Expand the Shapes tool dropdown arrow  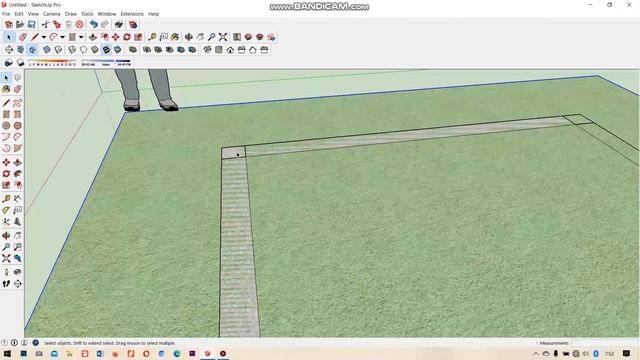pos(81,37)
